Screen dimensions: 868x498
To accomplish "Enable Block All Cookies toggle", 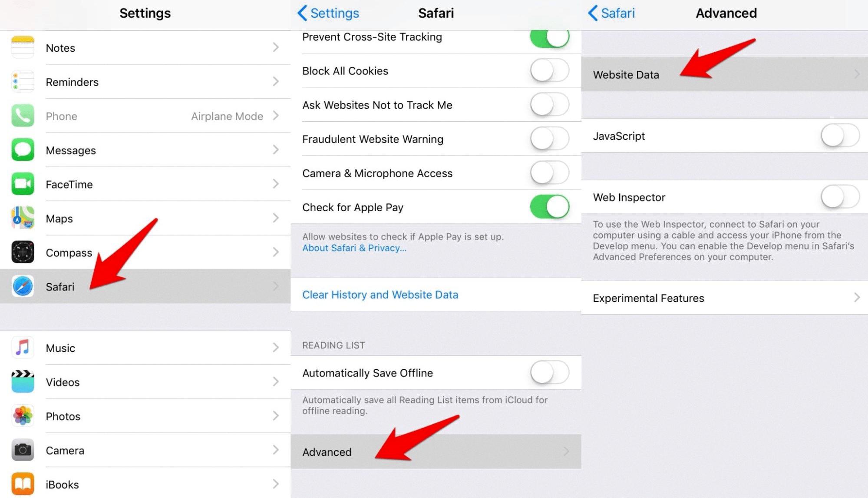I will click(x=549, y=70).
